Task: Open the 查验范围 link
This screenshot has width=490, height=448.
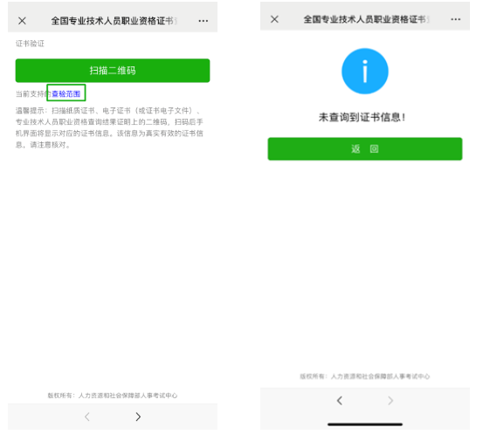Action: (66, 93)
